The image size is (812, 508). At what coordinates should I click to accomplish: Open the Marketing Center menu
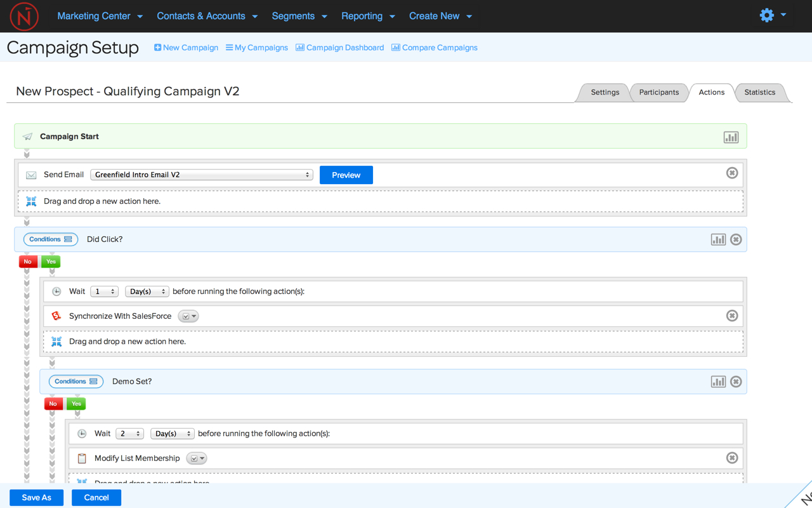100,16
